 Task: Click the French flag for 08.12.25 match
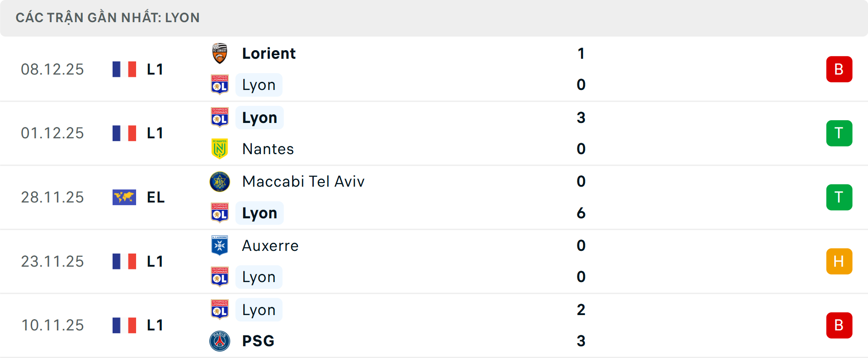(124, 69)
